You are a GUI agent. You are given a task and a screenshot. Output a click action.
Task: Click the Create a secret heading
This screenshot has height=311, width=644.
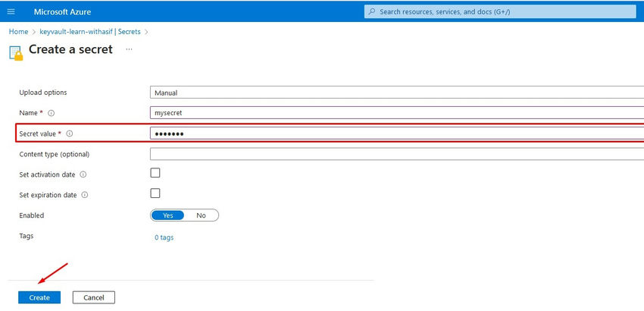pyautogui.click(x=70, y=49)
